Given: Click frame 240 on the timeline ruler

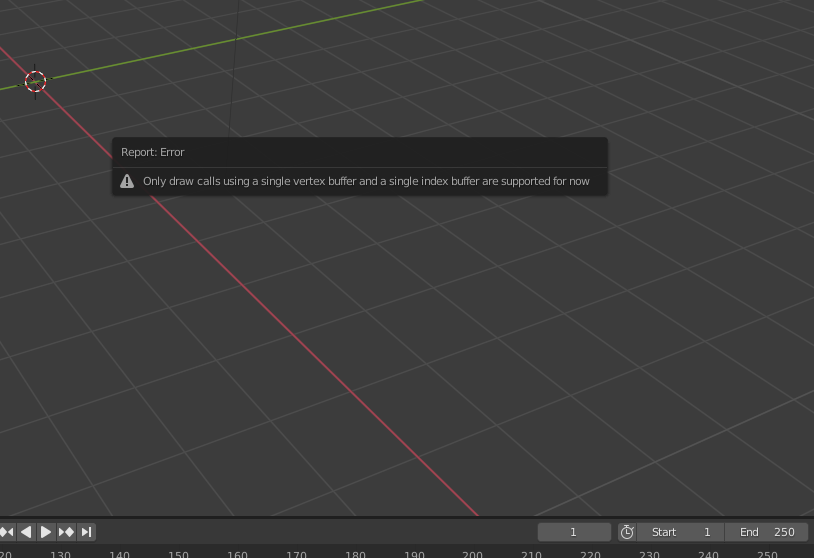Looking at the screenshot, I should [709, 554].
